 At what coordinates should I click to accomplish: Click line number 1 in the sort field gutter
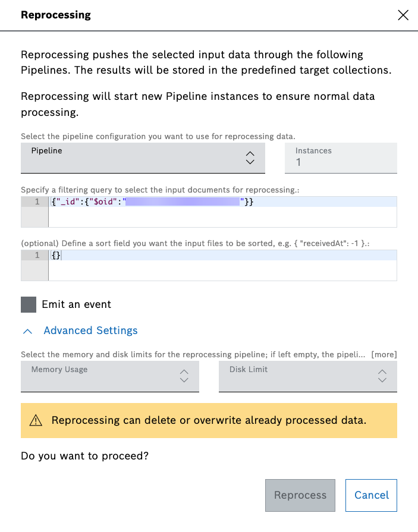[x=36, y=256]
